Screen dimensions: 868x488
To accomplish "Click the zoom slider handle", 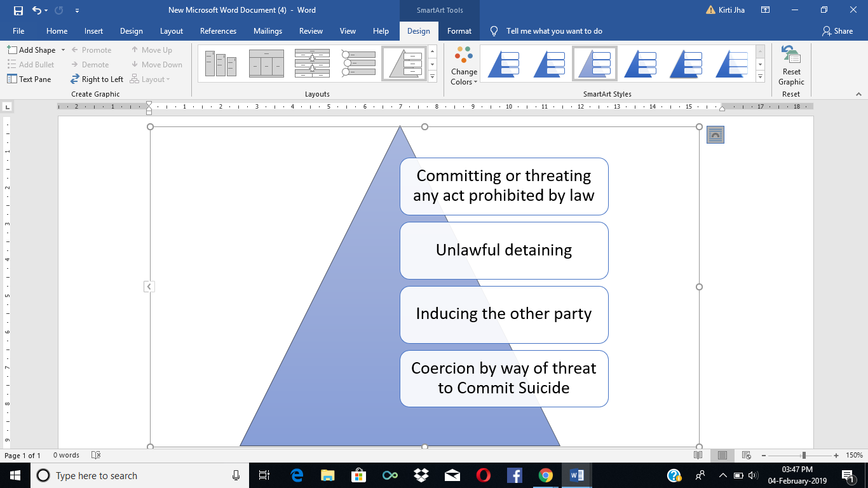I will (x=804, y=455).
